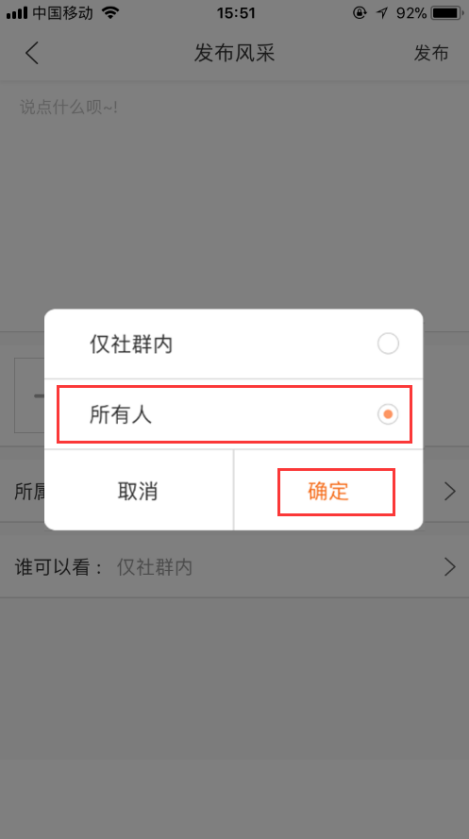The height and width of the screenshot is (839, 469).
Task: Tap the Wi-Fi icon in status bar
Action: (x=111, y=13)
